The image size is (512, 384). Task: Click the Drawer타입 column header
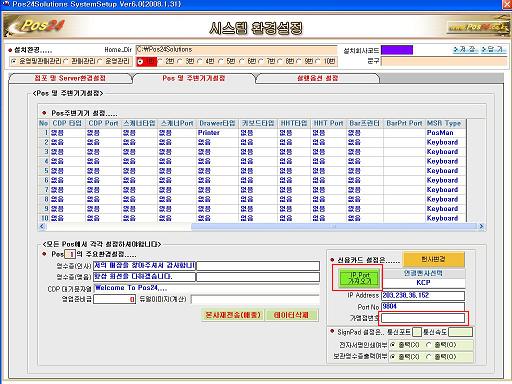217,123
